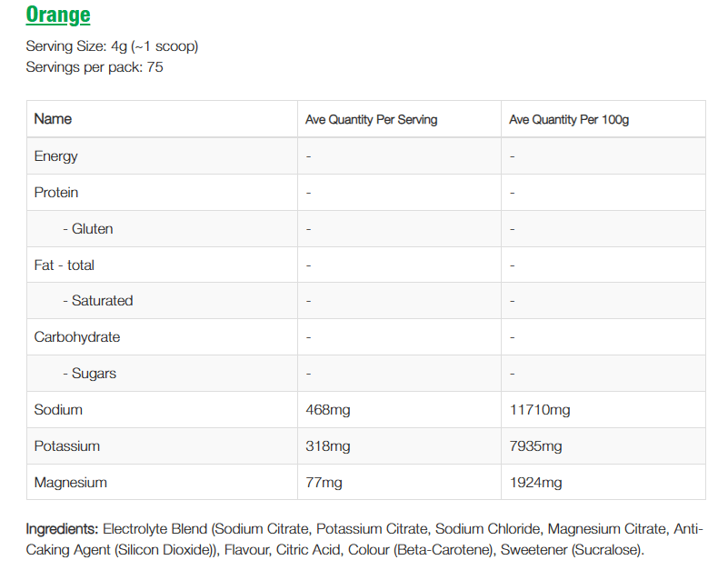The image size is (728, 580).
Task: Click the Serving Size 4g text
Action: [x=112, y=46]
